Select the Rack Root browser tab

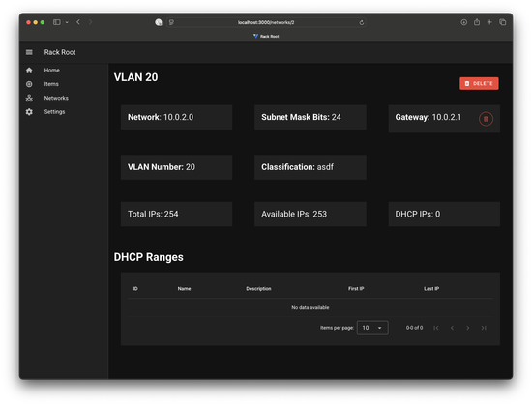pos(266,37)
